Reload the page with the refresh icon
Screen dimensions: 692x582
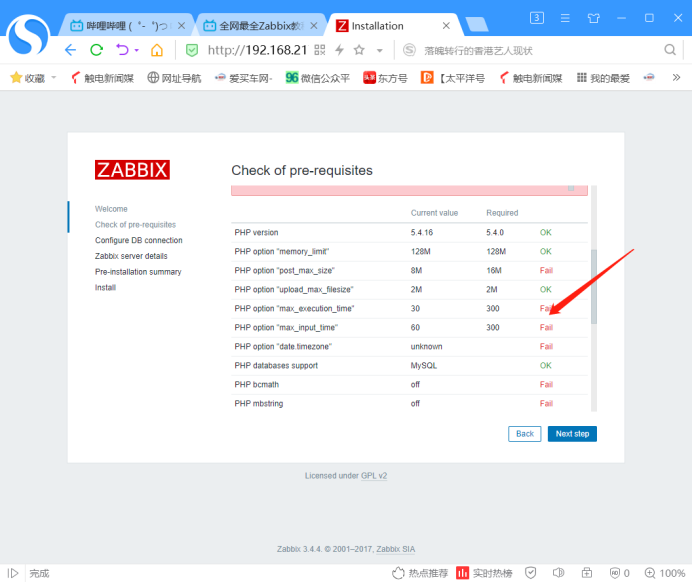pyautogui.click(x=96, y=50)
